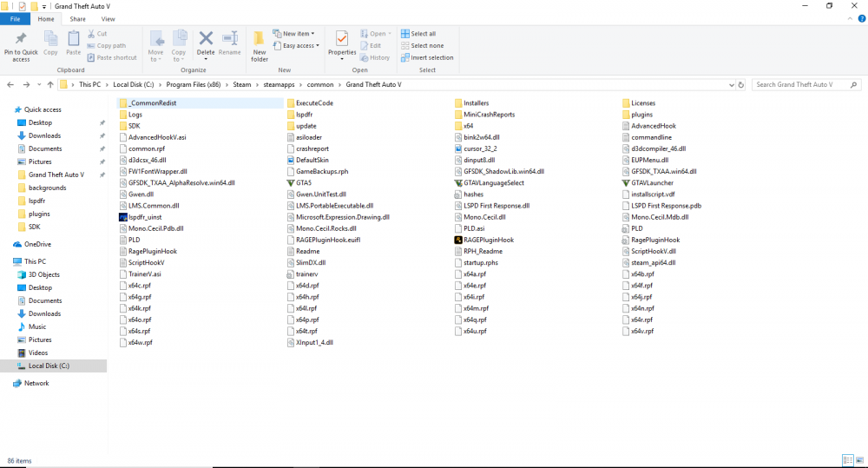
Task: Open the File tab
Action: pyautogui.click(x=16, y=19)
